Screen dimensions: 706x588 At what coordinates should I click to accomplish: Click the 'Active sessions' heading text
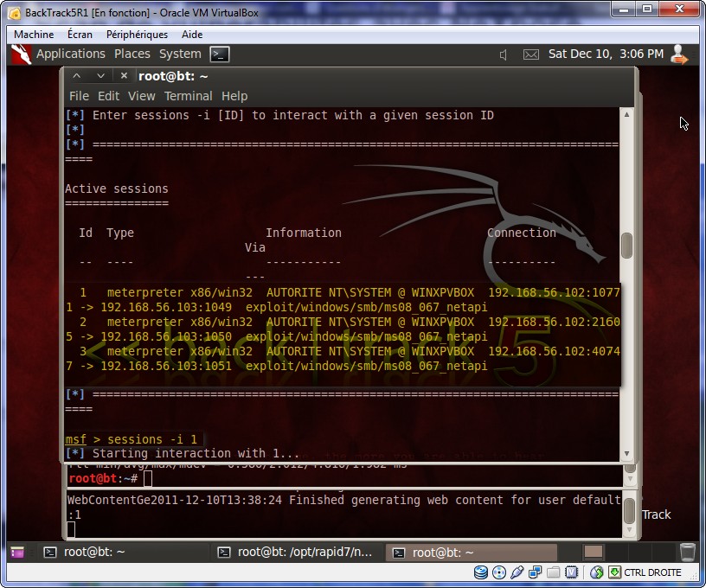click(x=117, y=189)
